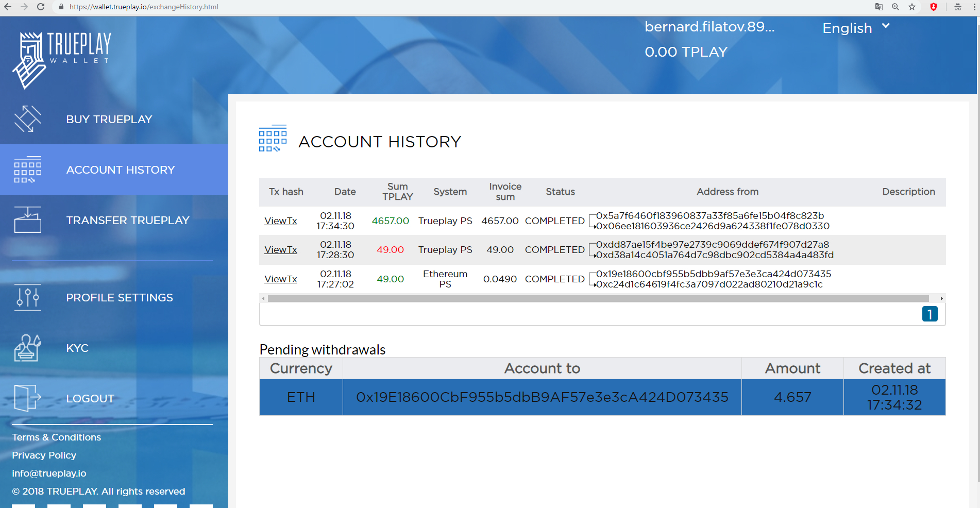980x508 pixels.
Task: Reload the page in the browser
Action: [x=41, y=7]
